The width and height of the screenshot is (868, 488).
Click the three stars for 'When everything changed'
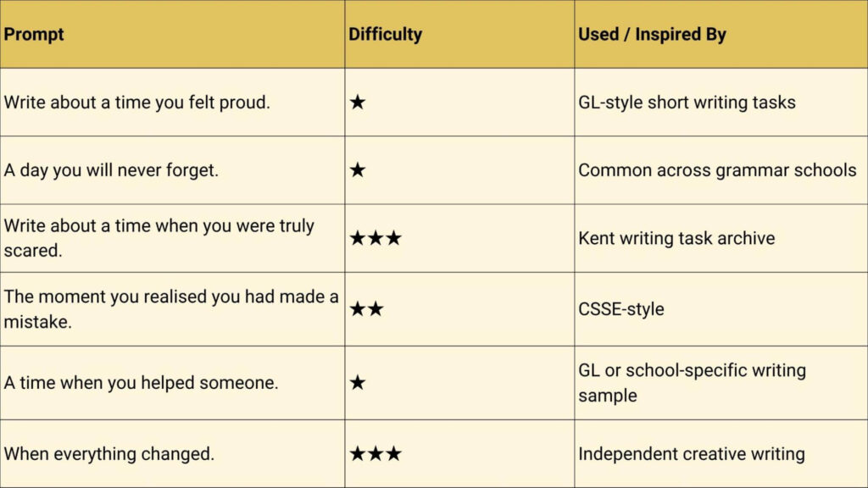coord(375,454)
